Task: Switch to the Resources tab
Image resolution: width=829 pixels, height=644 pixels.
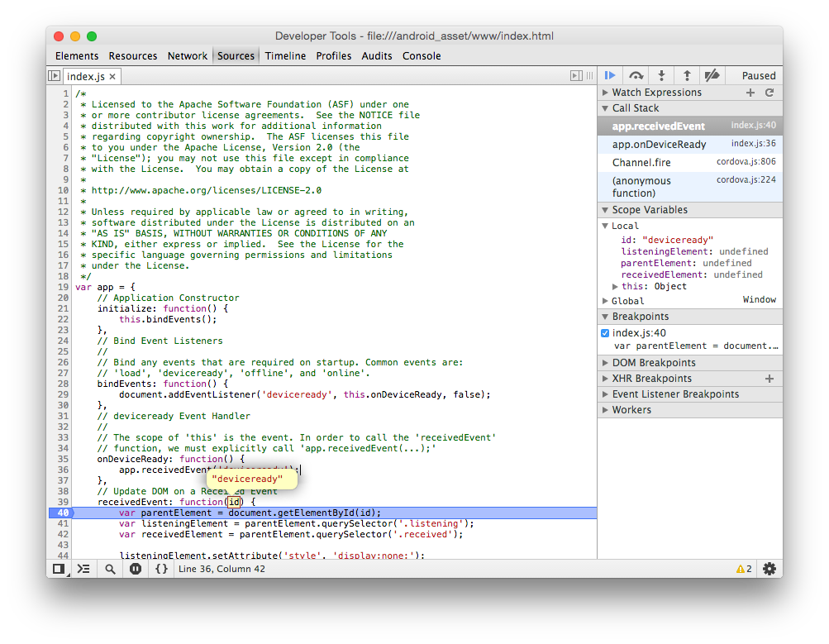Action: click(133, 56)
